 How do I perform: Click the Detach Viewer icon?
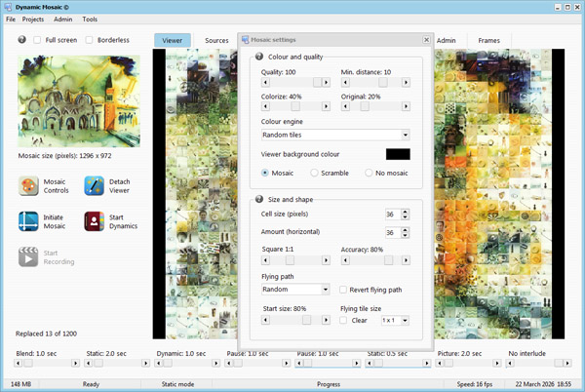click(94, 185)
